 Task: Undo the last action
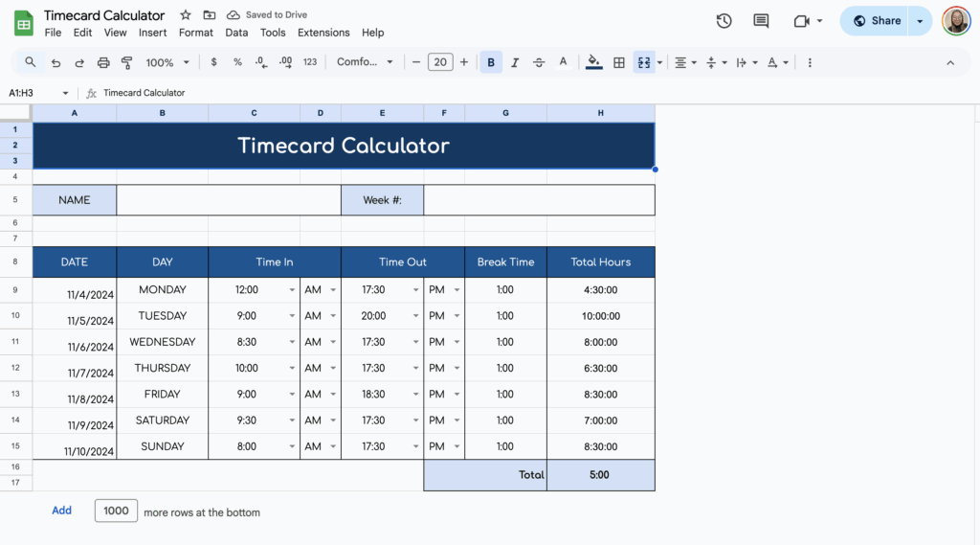coord(56,62)
